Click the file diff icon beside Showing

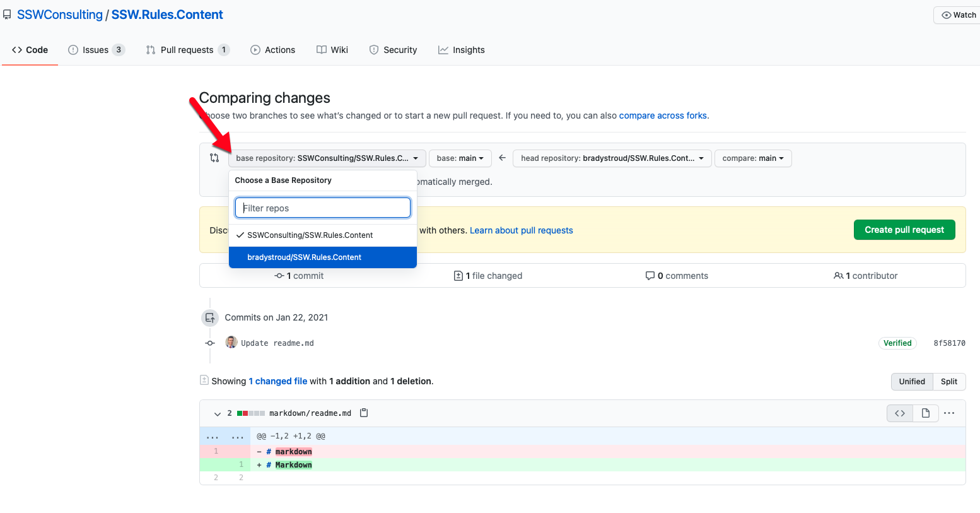point(204,380)
